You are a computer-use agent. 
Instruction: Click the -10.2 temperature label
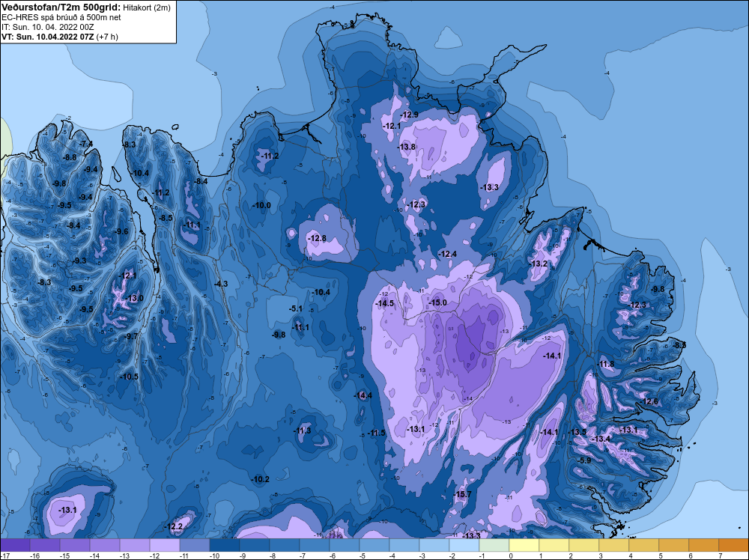point(261,479)
